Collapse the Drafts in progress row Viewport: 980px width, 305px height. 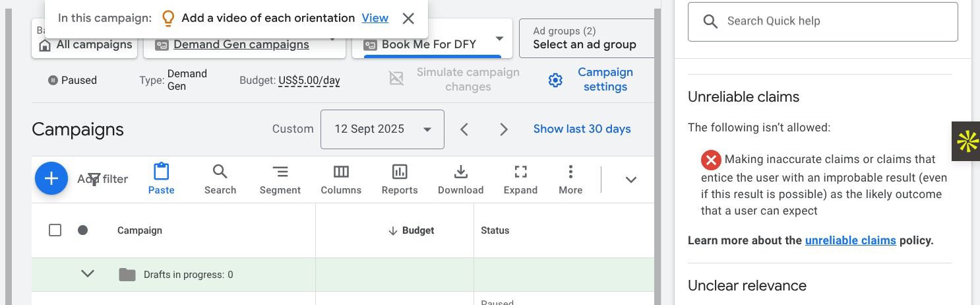[x=88, y=274]
